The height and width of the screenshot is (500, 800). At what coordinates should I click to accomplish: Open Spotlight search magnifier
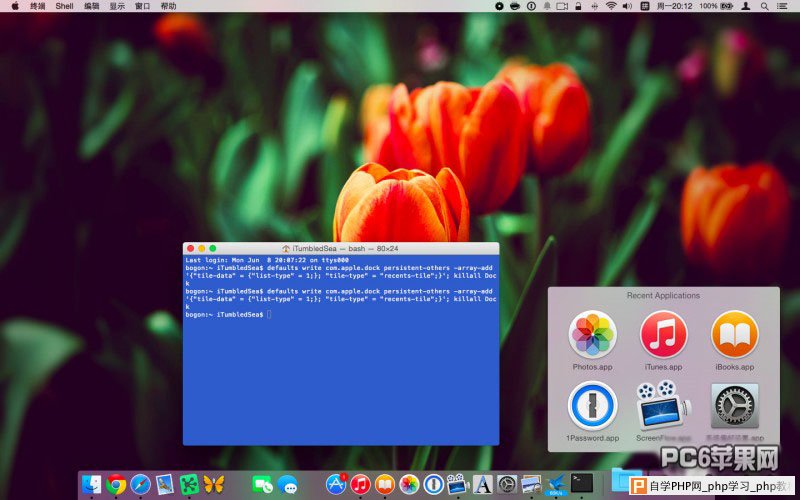764,6
